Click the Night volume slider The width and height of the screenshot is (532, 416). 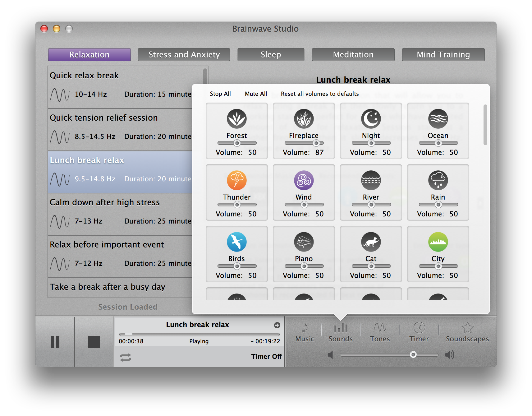(x=371, y=143)
